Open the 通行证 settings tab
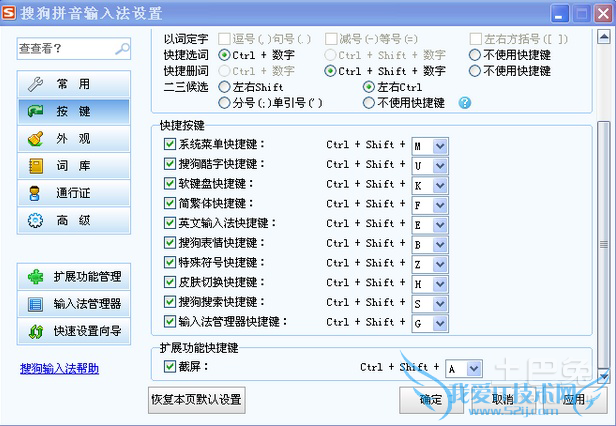Viewport: 616px width, 426px height. pyautogui.click(x=73, y=193)
